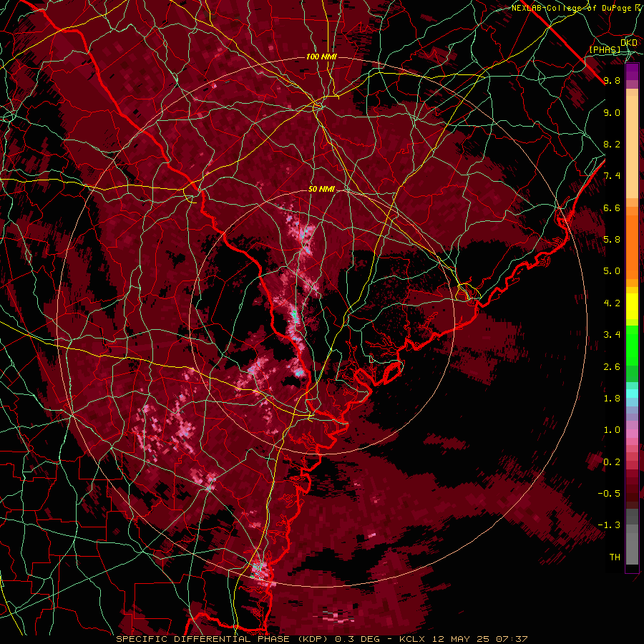Click the 1.8 scale value
The height and width of the screenshot is (644, 644).
612,399
